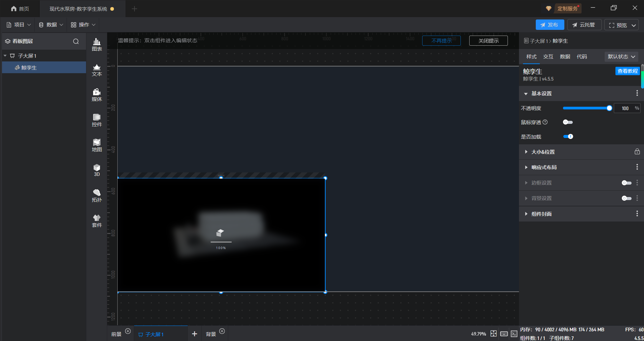Click the properties panel vertical scrollbar
The image size is (644, 341).
tap(642, 77)
